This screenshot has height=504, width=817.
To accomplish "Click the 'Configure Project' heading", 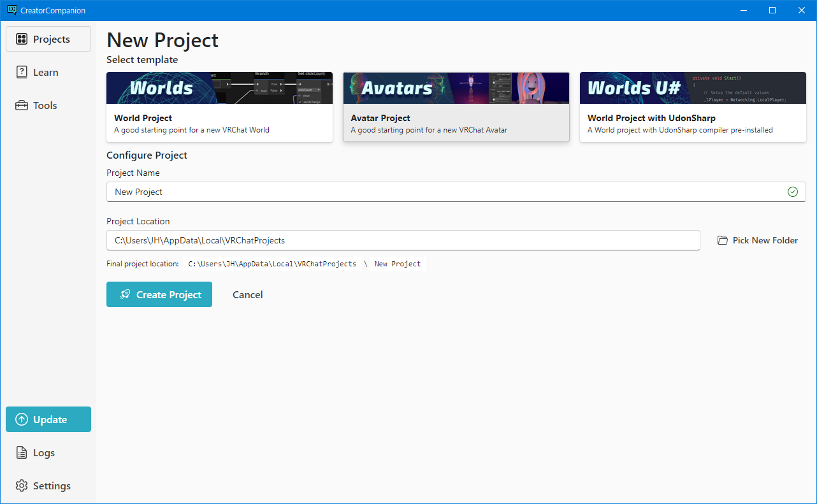I will point(147,155).
